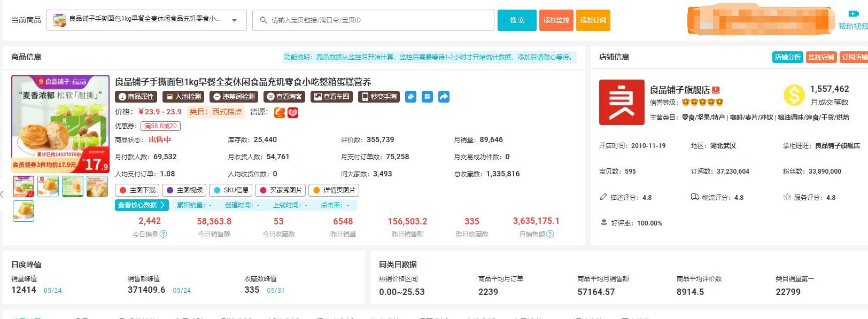Click 月成交笔数 value 1,557,462
Screen dimensions: 868x319
tap(830, 89)
